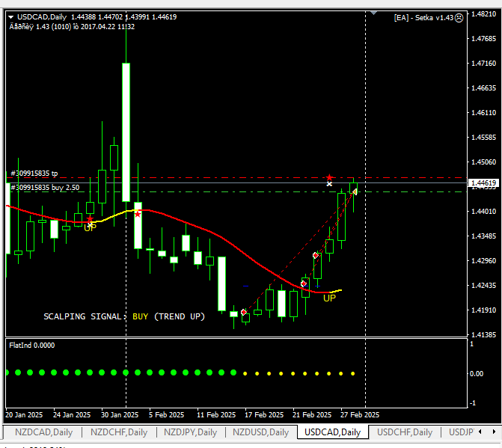This screenshot has height=448, width=502.
Task: Click yellow UP label below moving average end
Action: tap(329, 298)
